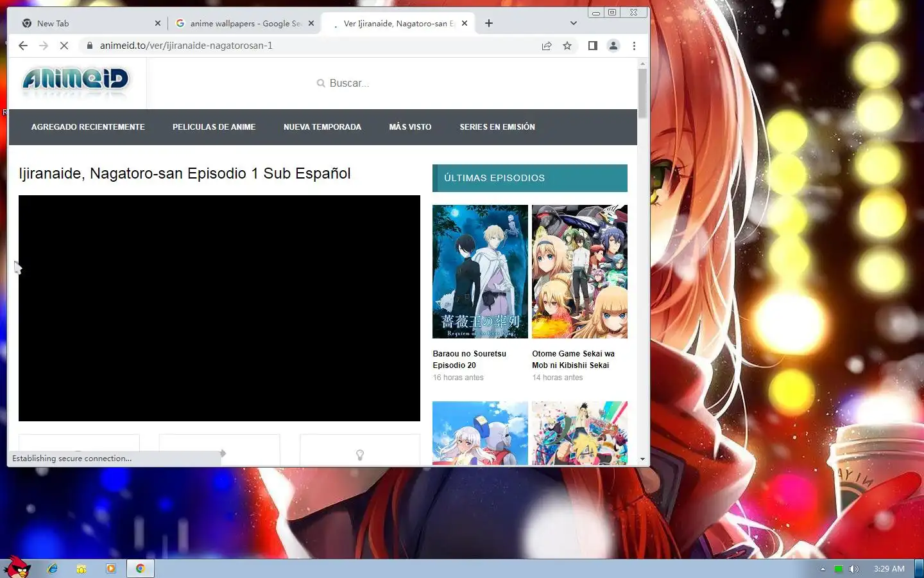Close the New Tab tab
The width and height of the screenshot is (924, 578).
click(x=158, y=23)
